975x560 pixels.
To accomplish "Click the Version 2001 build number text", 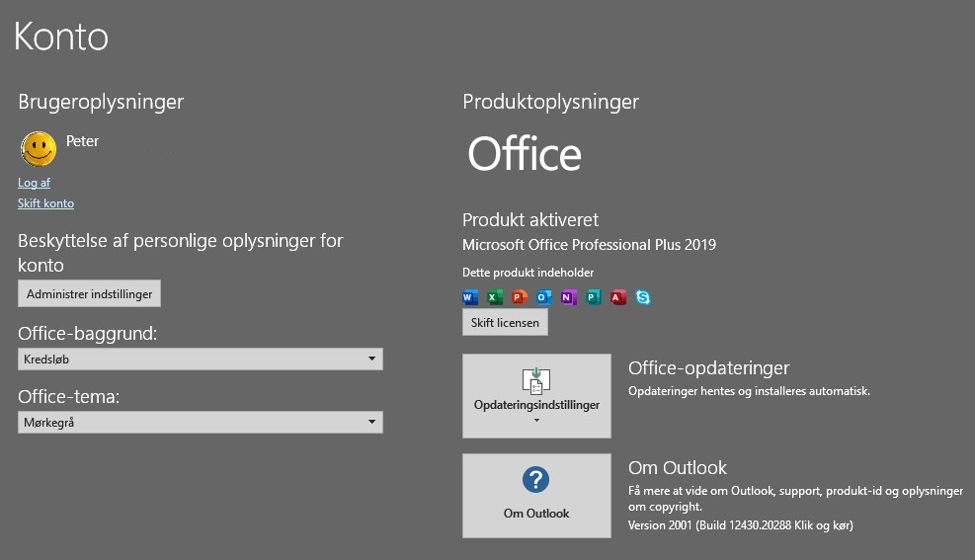I will pyautogui.click(x=741, y=525).
